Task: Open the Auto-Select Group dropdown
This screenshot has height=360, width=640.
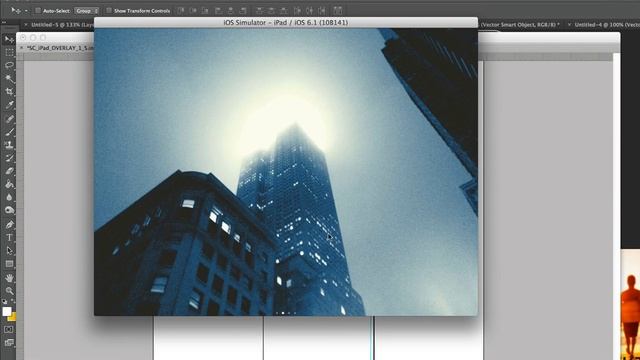Action: (x=87, y=11)
